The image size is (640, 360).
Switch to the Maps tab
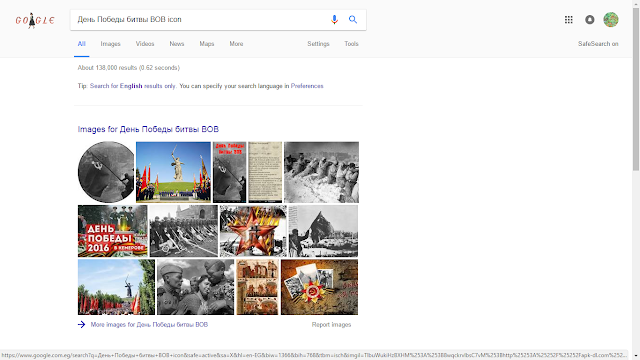pyautogui.click(x=207, y=44)
